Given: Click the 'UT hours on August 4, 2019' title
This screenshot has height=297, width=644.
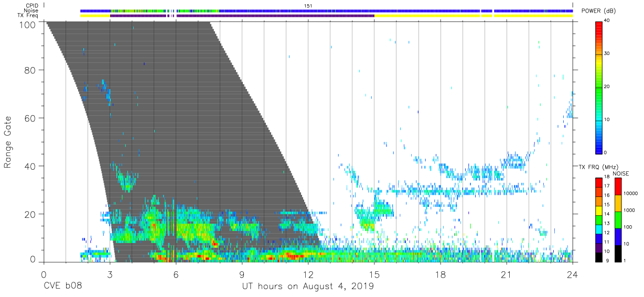Looking at the screenshot, I should pyautogui.click(x=308, y=287).
